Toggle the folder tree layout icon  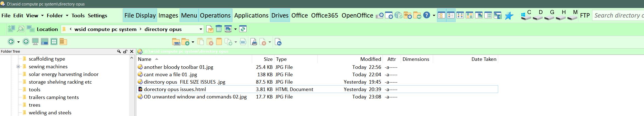pyautogui.click(x=441, y=15)
